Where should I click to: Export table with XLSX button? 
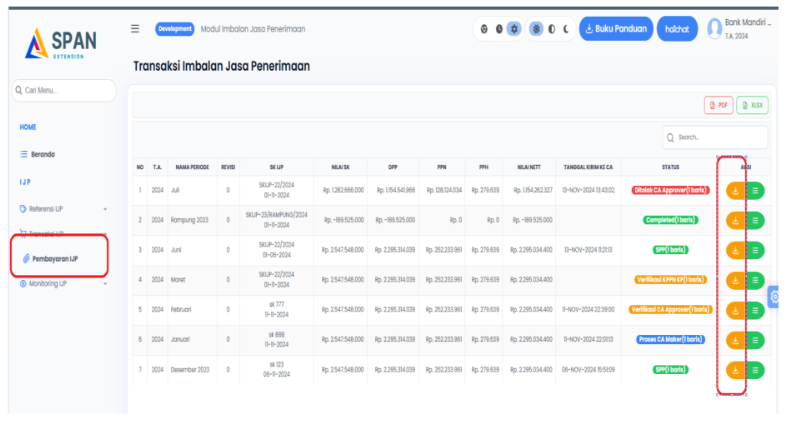coord(752,105)
